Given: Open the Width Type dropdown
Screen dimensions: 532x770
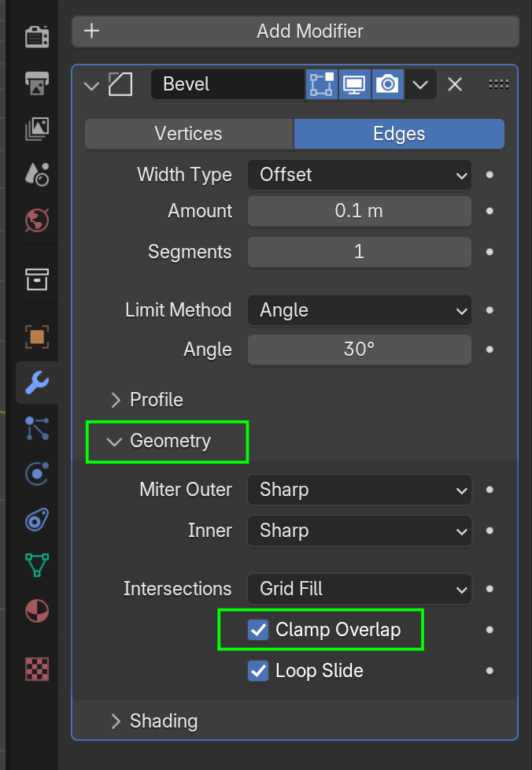Looking at the screenshot, I should [x=360, y=175].
